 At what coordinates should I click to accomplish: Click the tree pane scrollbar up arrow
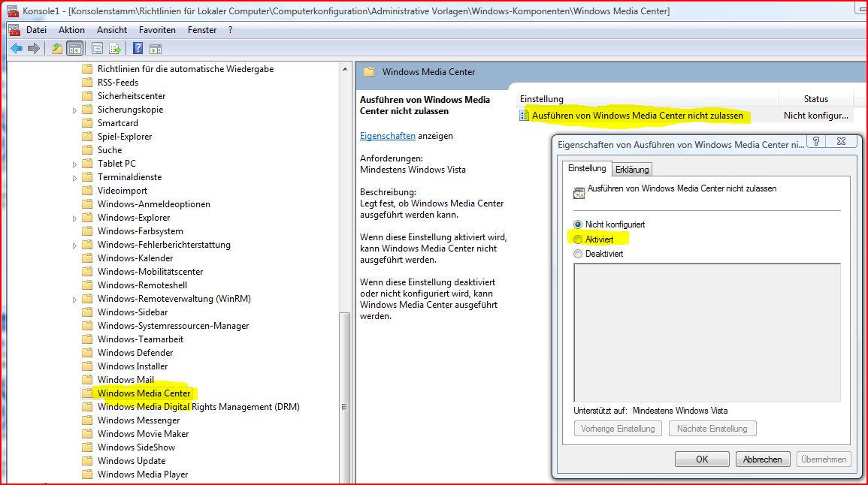345,69
